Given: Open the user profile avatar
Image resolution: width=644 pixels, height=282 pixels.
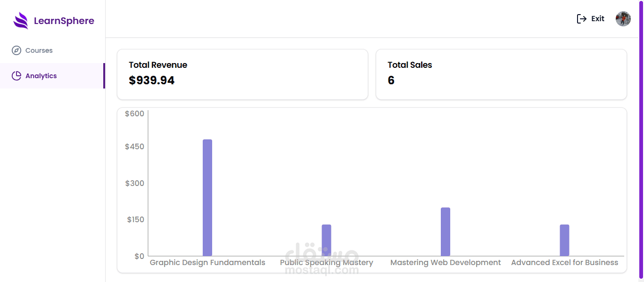Looking at the screenshot, I should (x=623, y=19).
